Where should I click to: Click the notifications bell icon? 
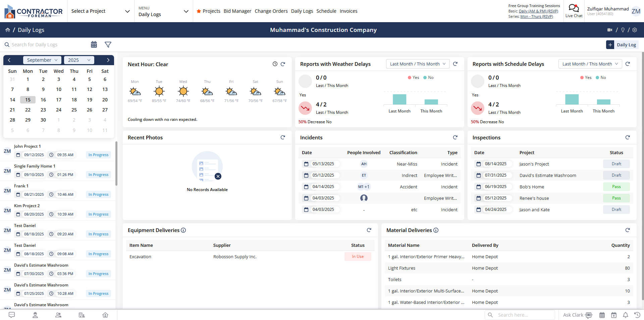pos(626,315)
